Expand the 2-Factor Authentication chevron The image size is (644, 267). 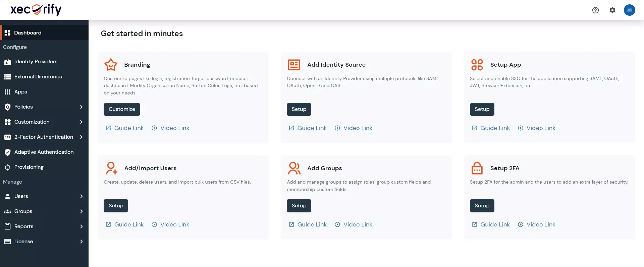(x=81, y=137)
